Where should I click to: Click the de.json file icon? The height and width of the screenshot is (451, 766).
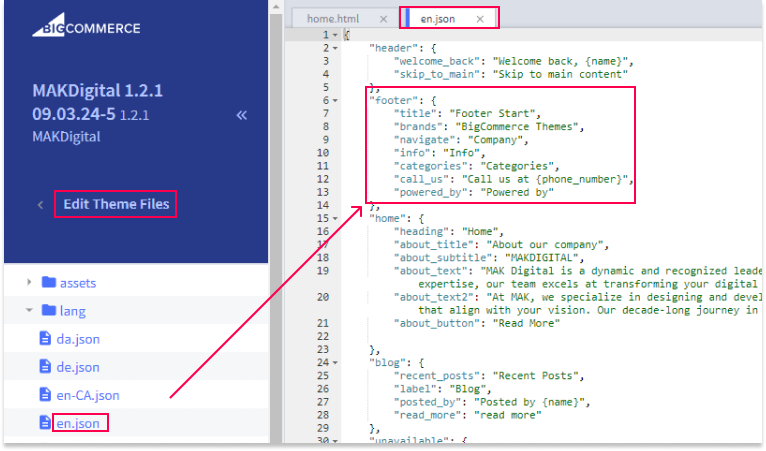[44, 367]
